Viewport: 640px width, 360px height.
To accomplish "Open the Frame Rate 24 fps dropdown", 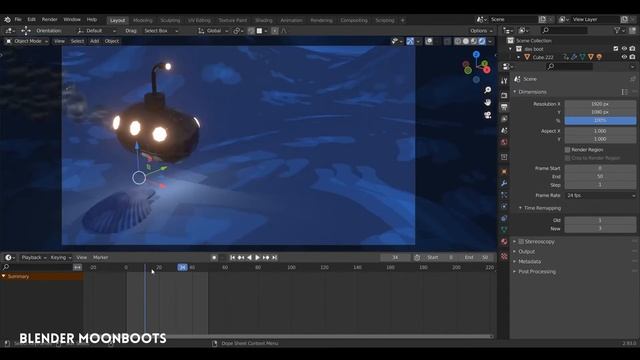I will click(x=600, y=196).
